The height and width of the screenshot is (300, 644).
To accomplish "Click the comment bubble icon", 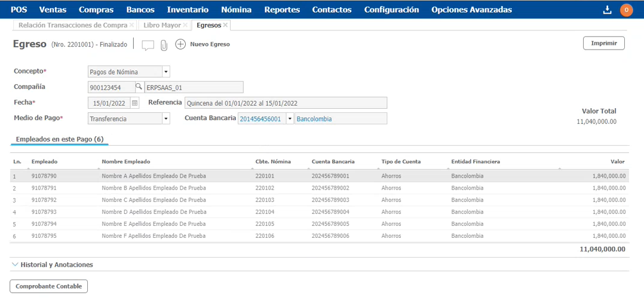I will [x=148, y=45].
